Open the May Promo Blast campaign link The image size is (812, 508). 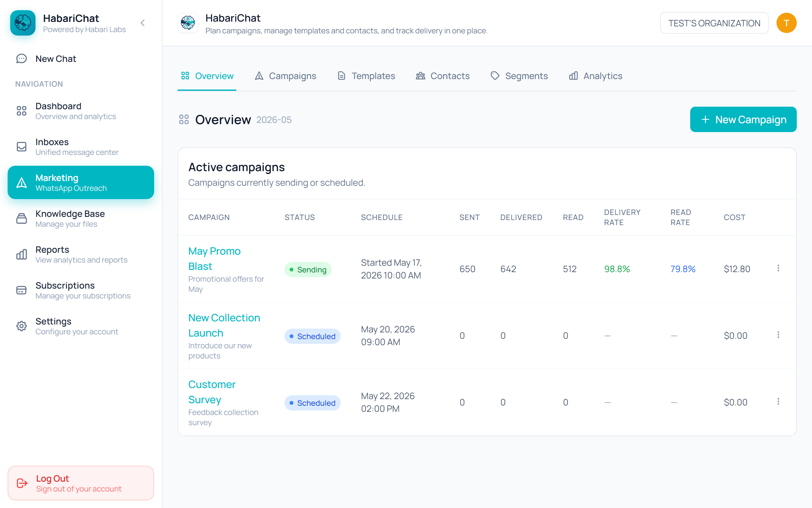coord(214,259)
